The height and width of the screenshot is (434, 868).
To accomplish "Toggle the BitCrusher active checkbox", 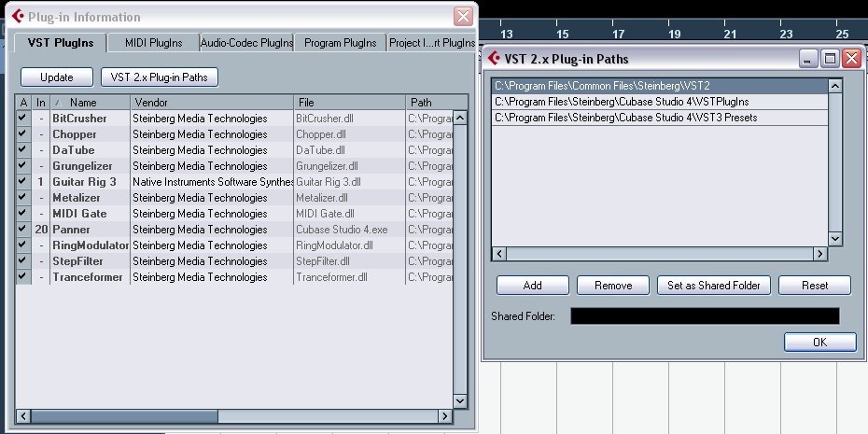I will (x=22, y=118).
